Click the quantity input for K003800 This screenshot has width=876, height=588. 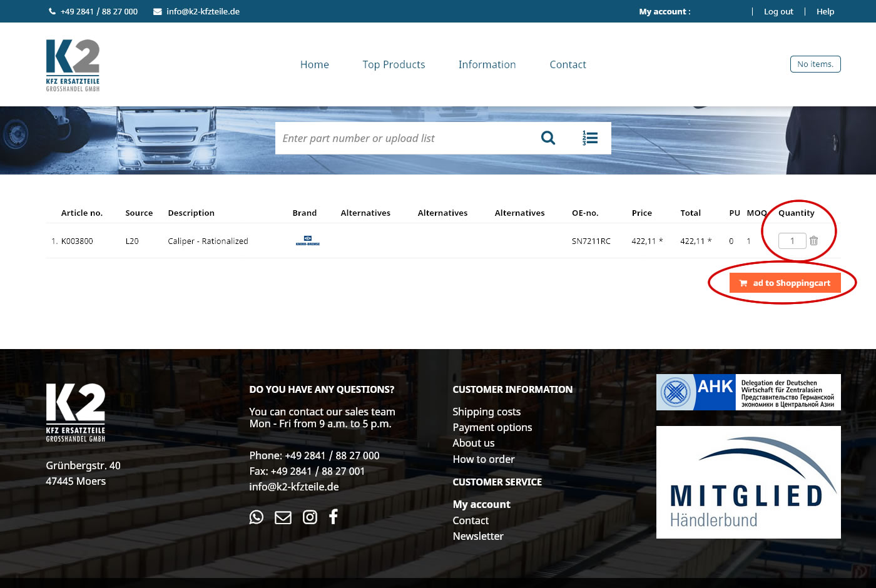[x=792, y=241]
